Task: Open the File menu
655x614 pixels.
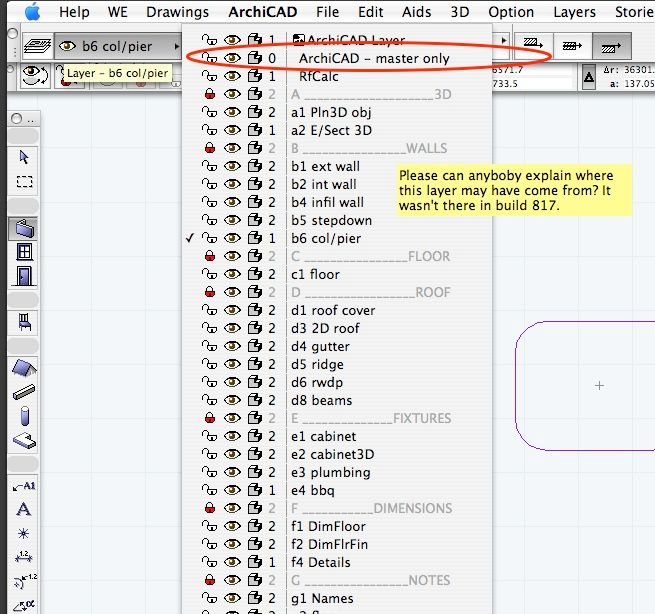Action: coord(328,12)
